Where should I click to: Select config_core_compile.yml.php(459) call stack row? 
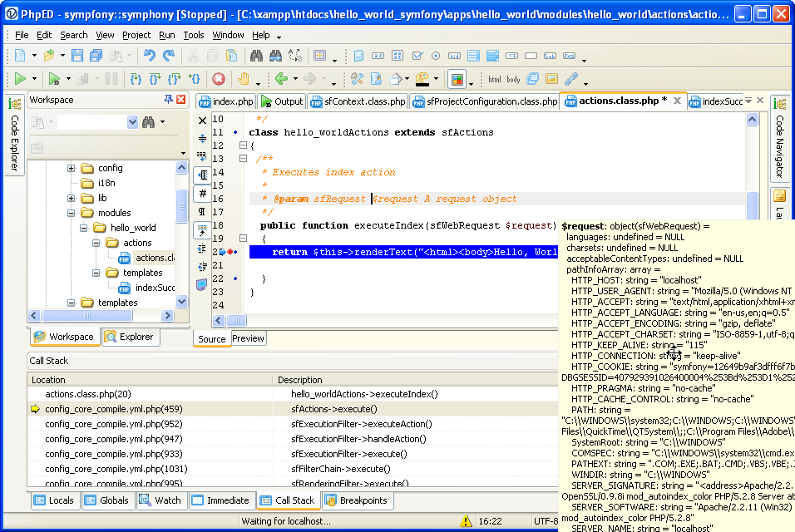pyautogui.click(x=114, y=409)
